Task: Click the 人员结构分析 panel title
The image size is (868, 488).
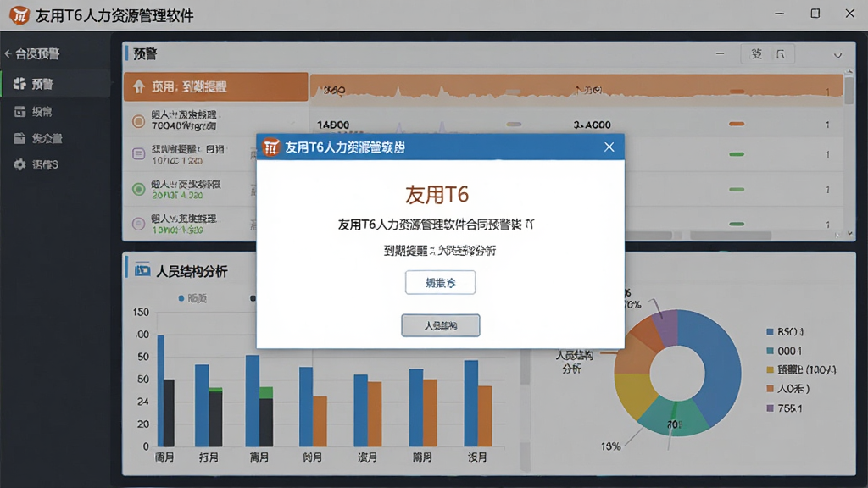Action: point(192,271)
